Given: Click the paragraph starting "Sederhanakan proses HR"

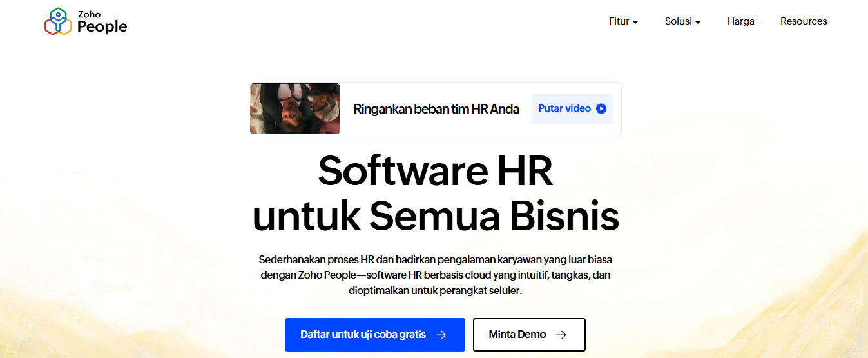Looking at the screenshot, I should pyautogui.click(x=436, y=275).
